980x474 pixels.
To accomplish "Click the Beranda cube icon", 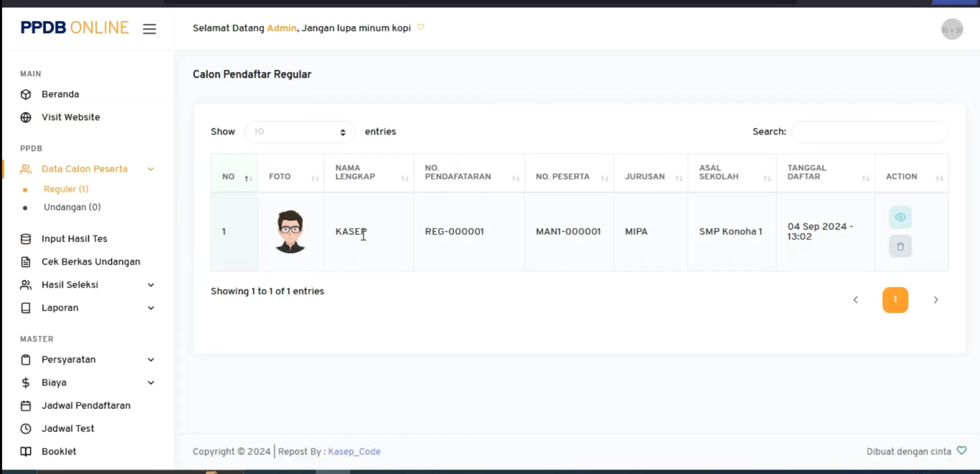I will [26, 94].
